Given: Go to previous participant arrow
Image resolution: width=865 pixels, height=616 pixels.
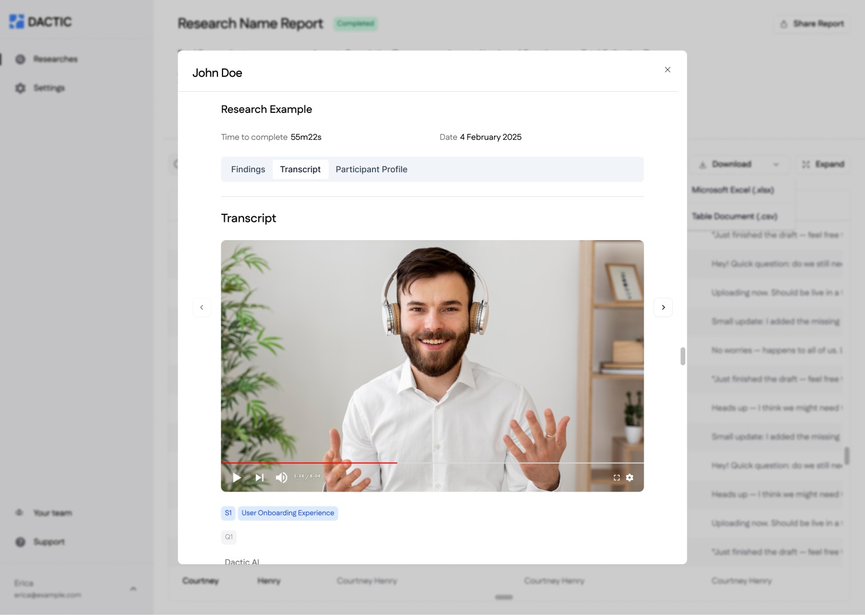Looking at the screenshot, I should [x=201, y=307].
